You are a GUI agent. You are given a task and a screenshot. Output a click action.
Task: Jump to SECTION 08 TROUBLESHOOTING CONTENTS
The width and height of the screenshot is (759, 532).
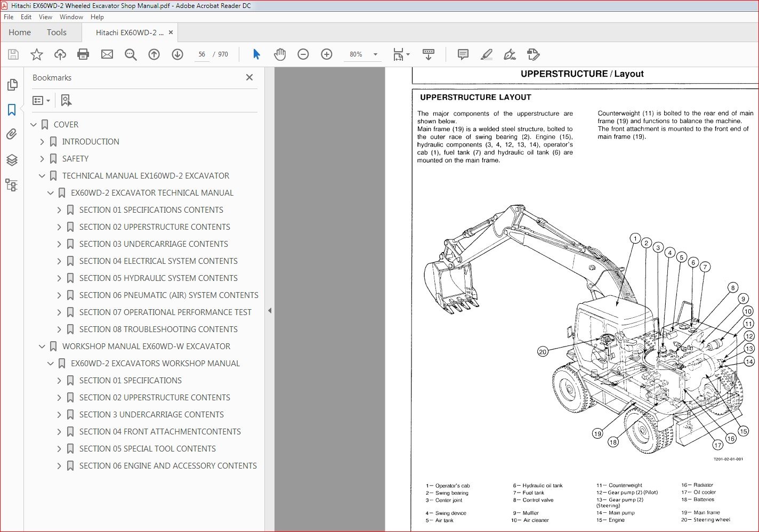[x=158, y=329]
